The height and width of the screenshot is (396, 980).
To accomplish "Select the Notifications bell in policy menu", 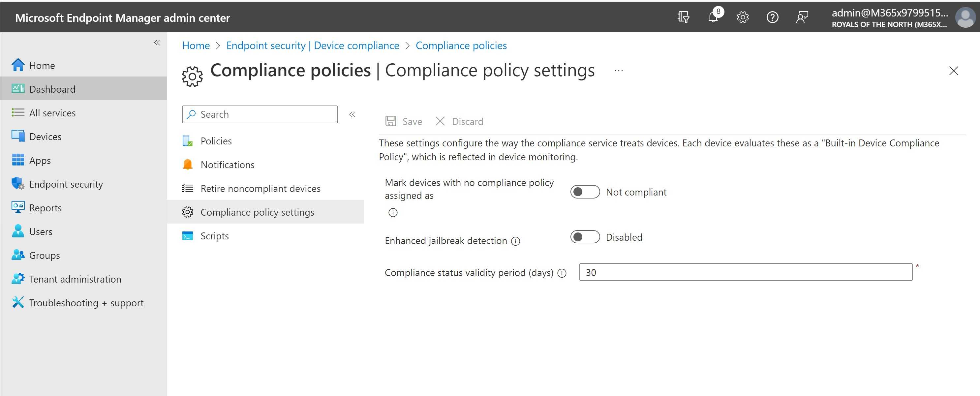I will pyautogui.click(x=188, y=164).
